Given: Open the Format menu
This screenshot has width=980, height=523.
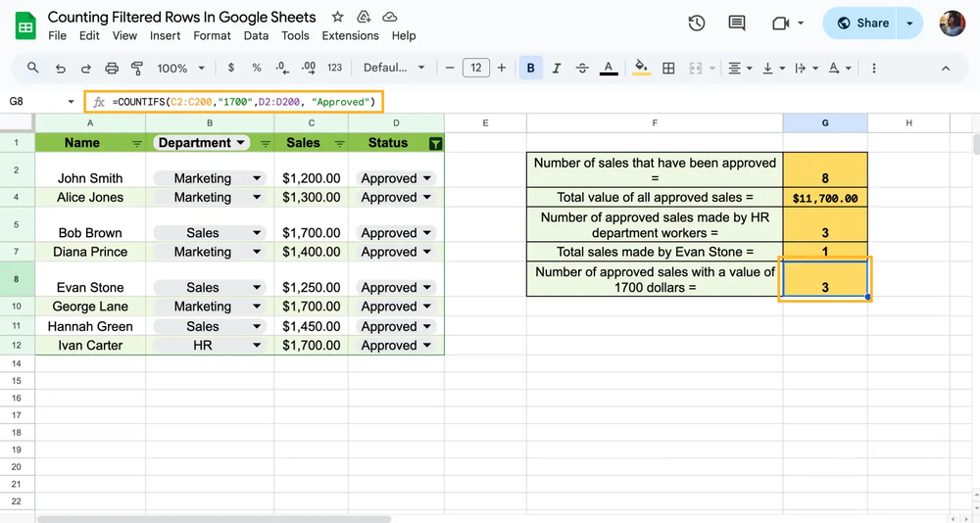Looking at the screenshot, I should tap(212, 35).
